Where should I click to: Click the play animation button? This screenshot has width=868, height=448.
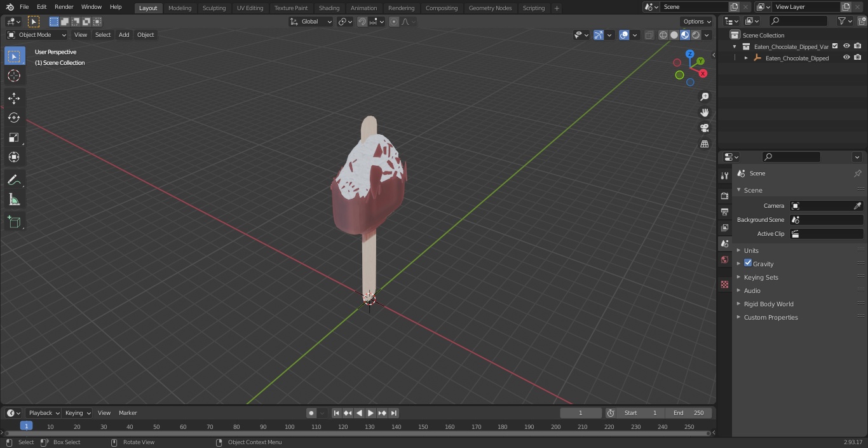[370, 413]
